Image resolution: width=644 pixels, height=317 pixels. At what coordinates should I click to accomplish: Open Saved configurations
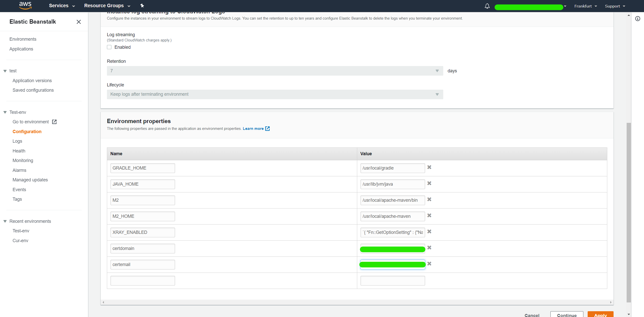(x=33, y=90)
